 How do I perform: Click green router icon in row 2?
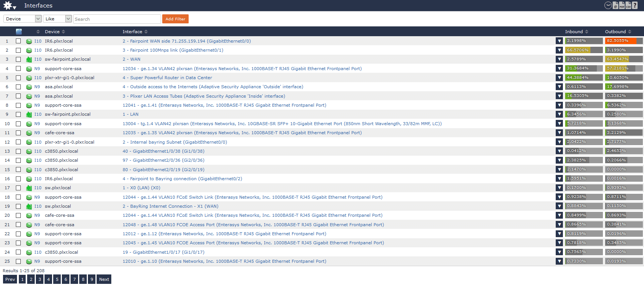tap(29, 50)
